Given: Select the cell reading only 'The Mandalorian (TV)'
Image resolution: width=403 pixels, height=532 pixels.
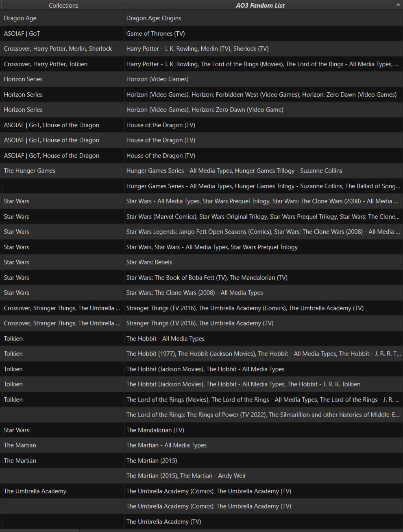Looking at the screenshot, I should (x=264, y=430).
